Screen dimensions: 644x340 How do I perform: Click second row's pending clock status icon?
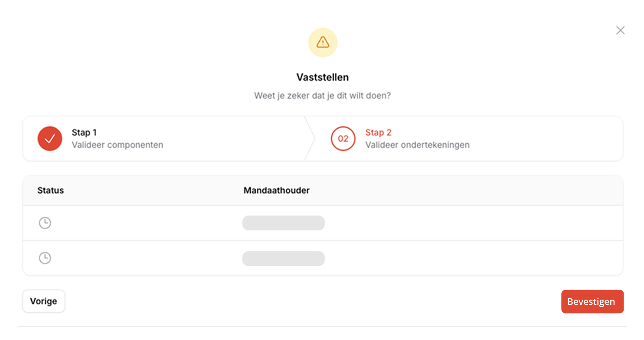pos(45,258)
